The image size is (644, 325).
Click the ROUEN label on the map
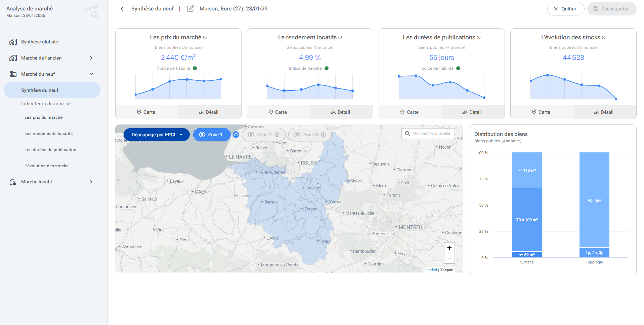tap(309, 163)
